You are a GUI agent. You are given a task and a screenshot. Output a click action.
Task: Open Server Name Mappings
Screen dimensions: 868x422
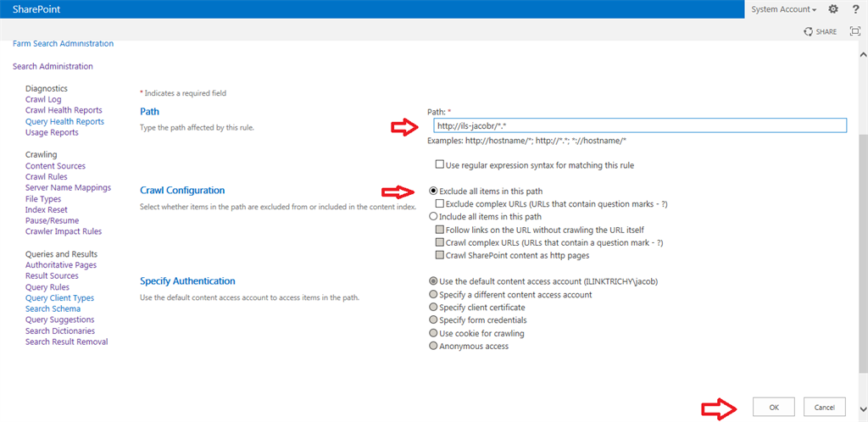coord(68,187)
